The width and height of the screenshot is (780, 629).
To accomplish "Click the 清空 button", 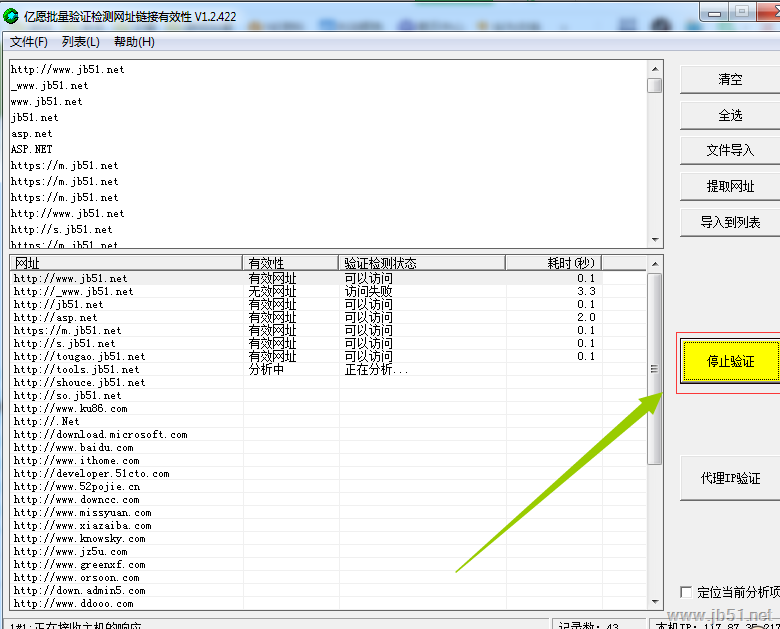I will pos(730,80).
